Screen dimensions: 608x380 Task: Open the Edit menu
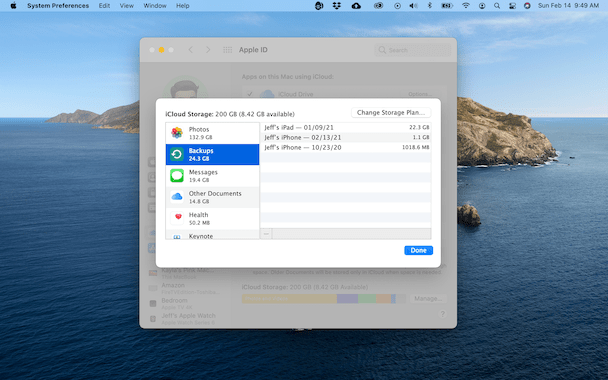[104, 5]
